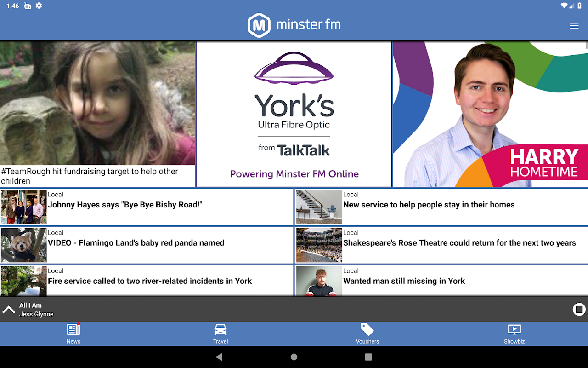
Task: Tap the river bridge thumbnail
Action: coord(24,281)
